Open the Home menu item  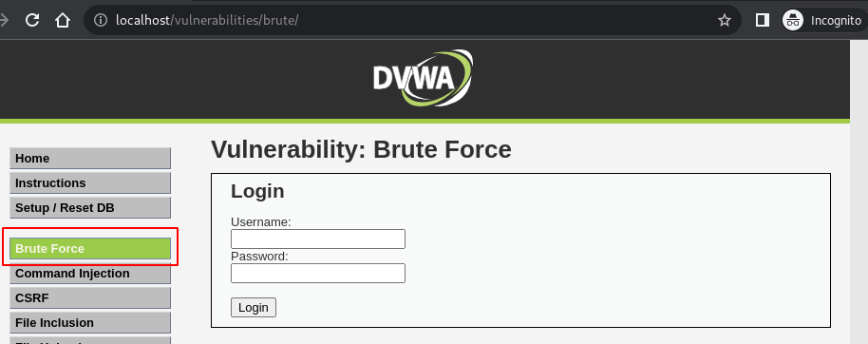(90, 159)
